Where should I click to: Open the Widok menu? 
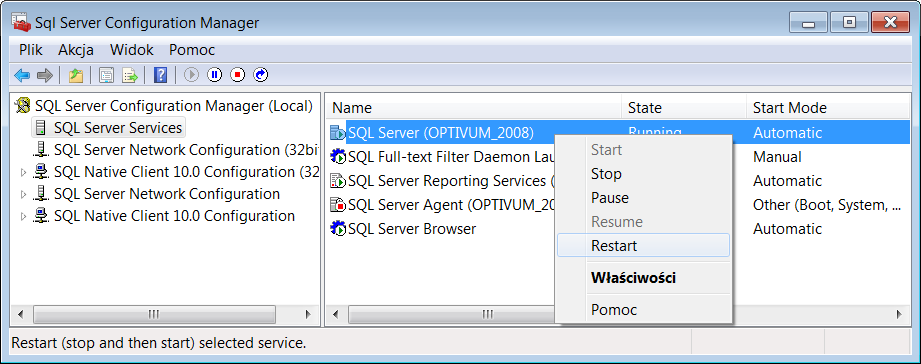pyautogui.click(x=132, y=50)
